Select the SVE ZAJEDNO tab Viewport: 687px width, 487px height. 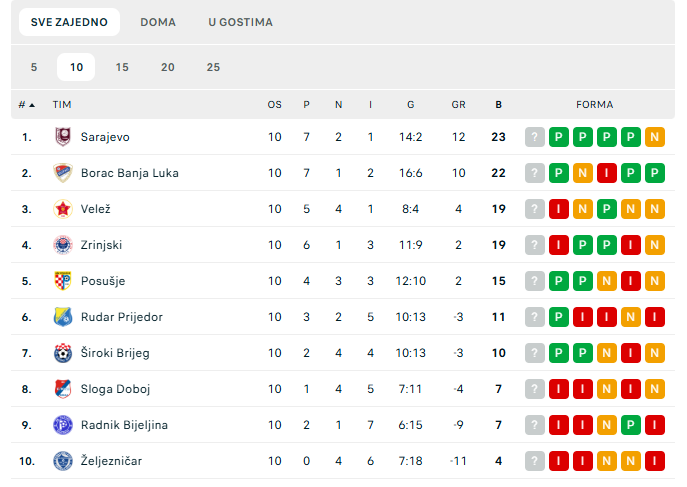point(69,22)
